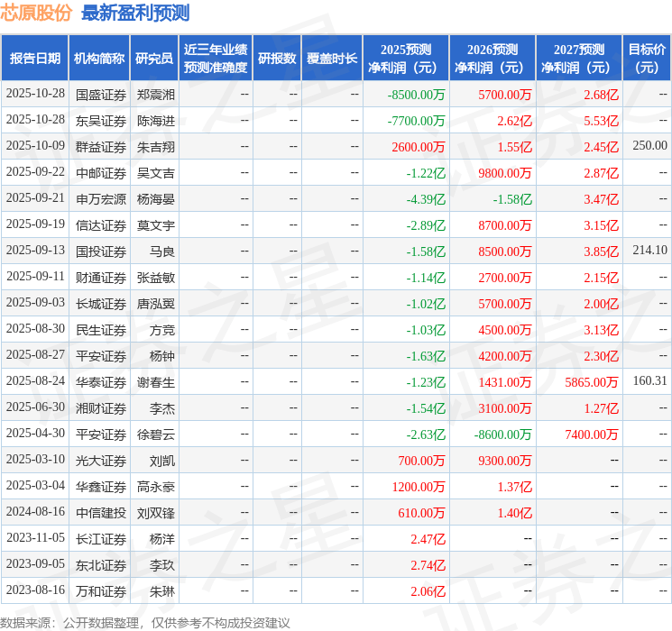The image size is (672, 631).
Task: Click the target price 250.00
Action: [649, 146]
